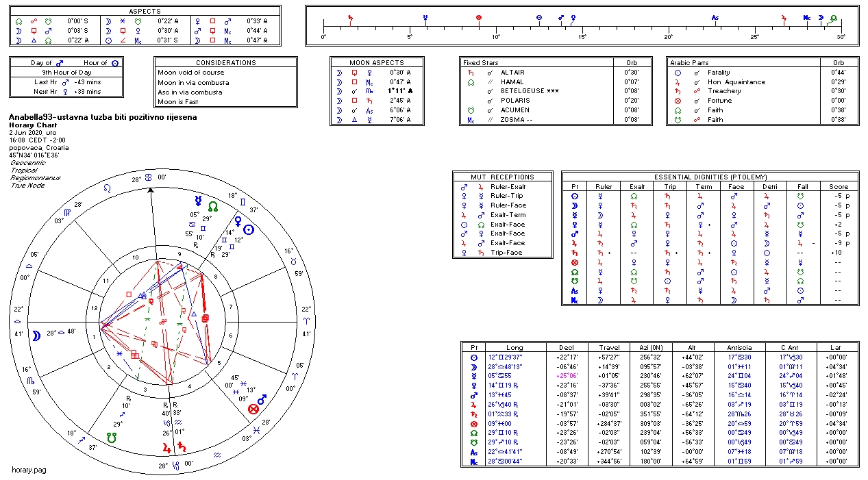
Task: Select the Sun hour-ruler glyph beside 'Hour of'
Action: pos(114,63)
